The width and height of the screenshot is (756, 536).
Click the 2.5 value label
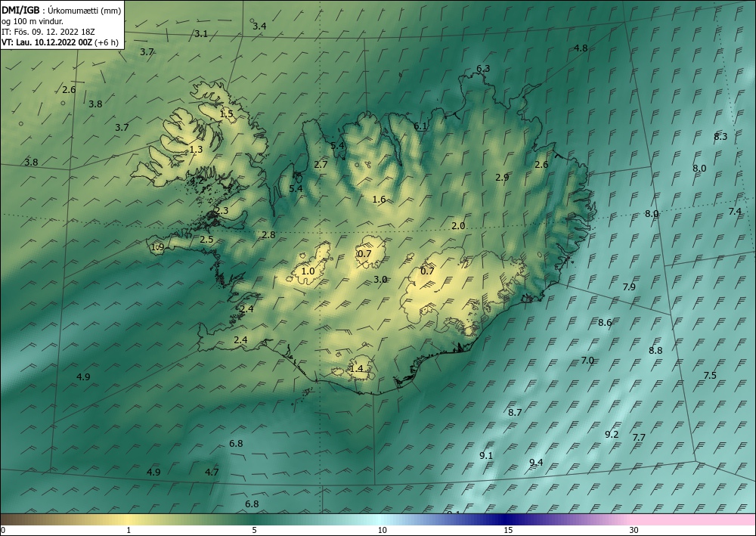206,239
